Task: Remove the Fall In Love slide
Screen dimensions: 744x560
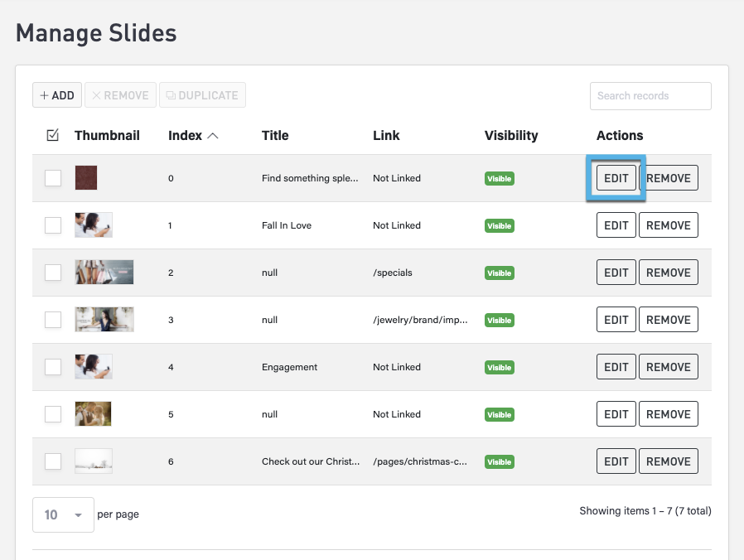Action: click(x=668, y=225)
